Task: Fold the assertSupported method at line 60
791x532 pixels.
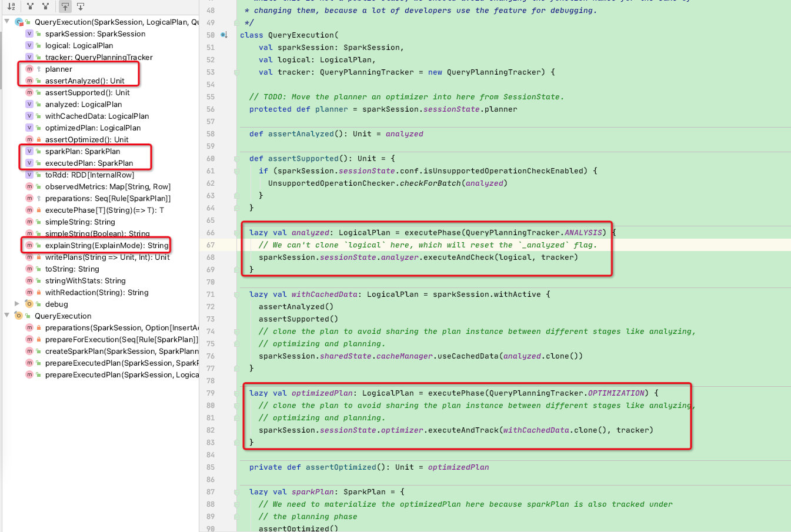Action: click(236, 159)
